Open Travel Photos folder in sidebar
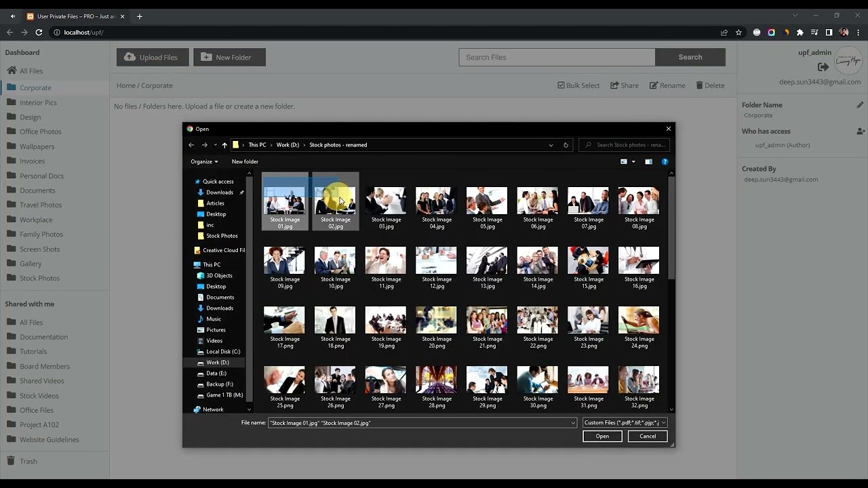 tap(41, 205)
